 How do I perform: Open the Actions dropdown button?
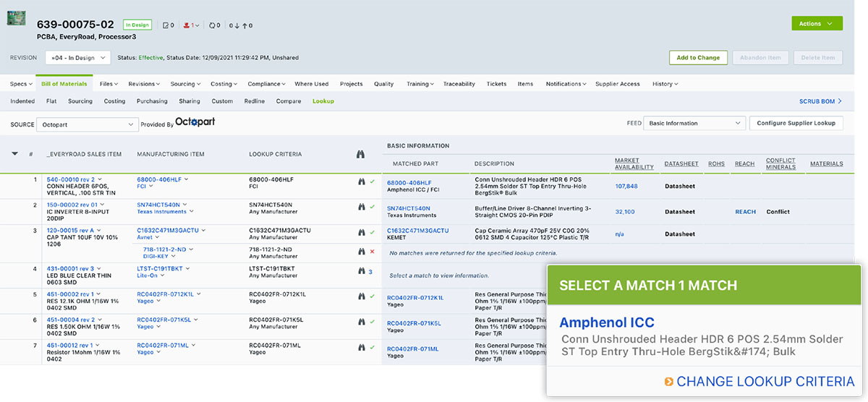817,24
